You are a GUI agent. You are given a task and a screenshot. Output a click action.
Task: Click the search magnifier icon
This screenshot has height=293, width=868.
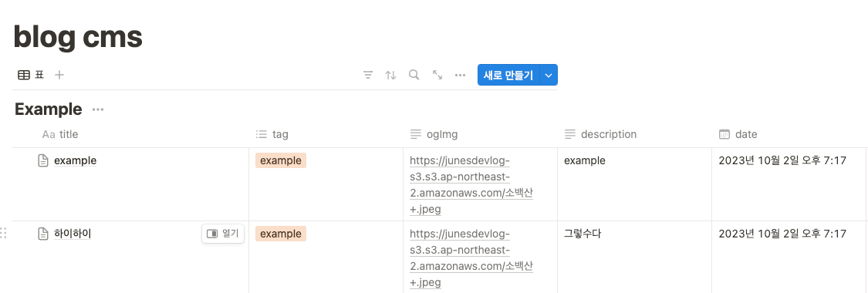[x=414, y=76]
